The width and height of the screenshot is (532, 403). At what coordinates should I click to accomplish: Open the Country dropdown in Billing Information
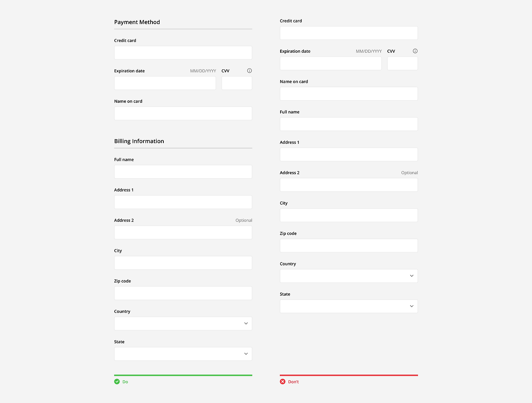183,323
